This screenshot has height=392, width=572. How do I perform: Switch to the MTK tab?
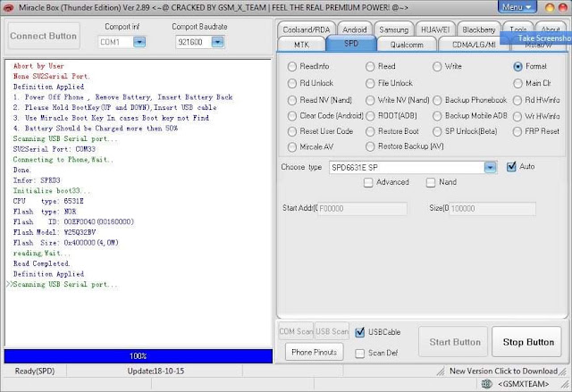pos(301,45)
